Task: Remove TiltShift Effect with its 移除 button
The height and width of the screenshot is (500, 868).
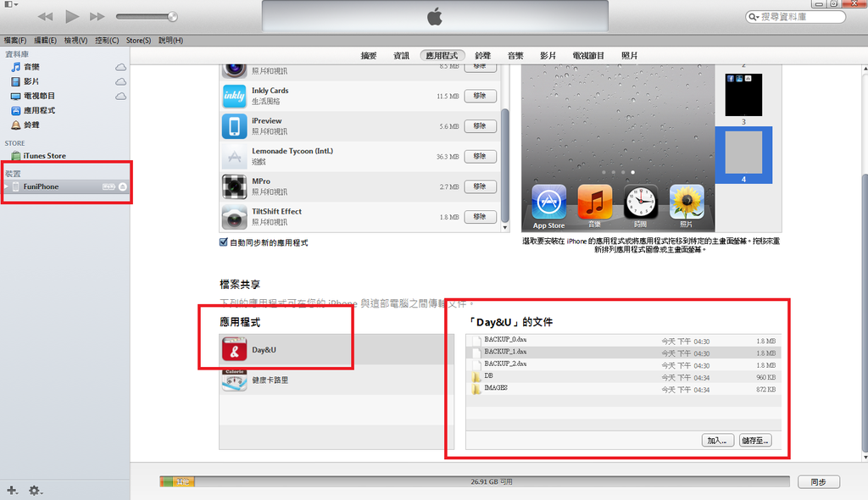Action: [480, 216]
